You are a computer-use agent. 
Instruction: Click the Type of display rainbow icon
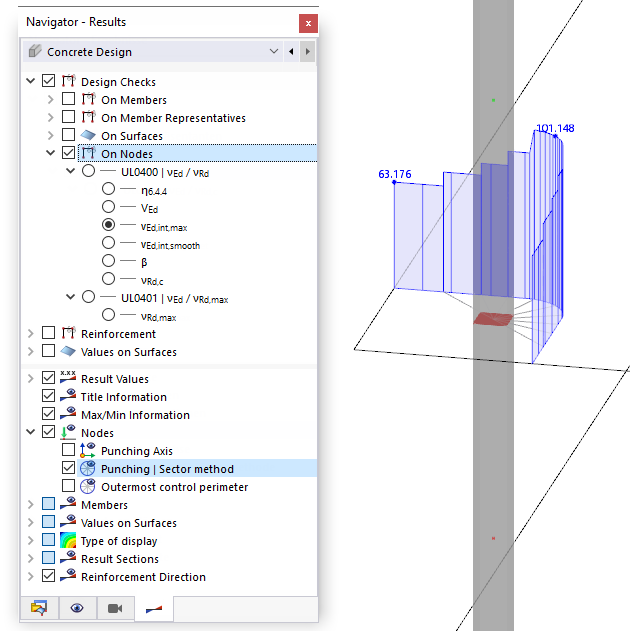pyautogui.click(x=68, y=540)
